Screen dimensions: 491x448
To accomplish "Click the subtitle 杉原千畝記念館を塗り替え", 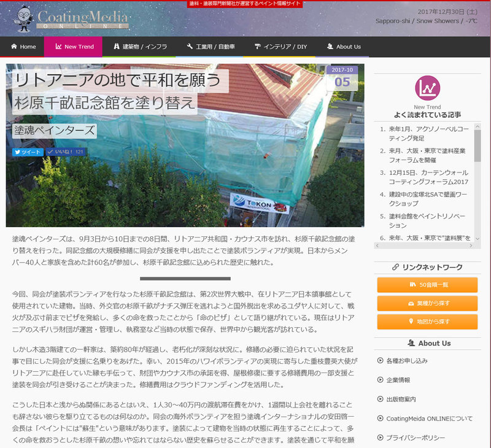I will pos(104,103).
